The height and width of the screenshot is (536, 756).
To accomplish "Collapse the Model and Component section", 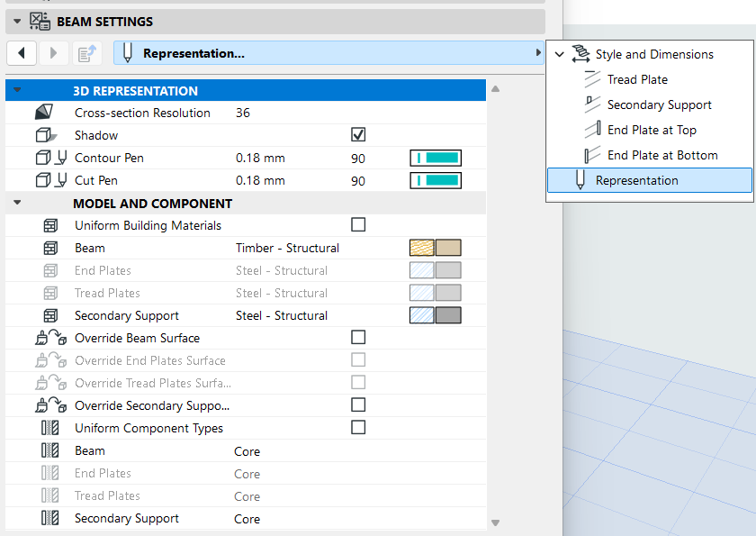I will 17,203.
